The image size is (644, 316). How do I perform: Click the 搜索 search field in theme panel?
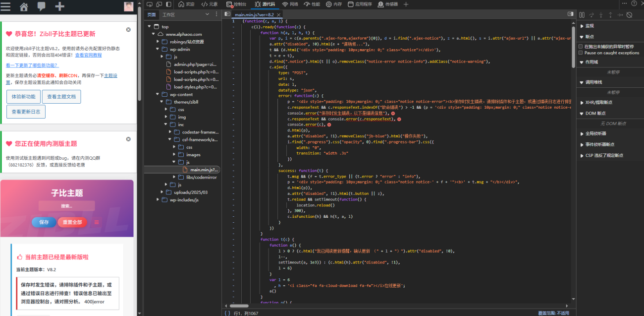coord(66,206)
